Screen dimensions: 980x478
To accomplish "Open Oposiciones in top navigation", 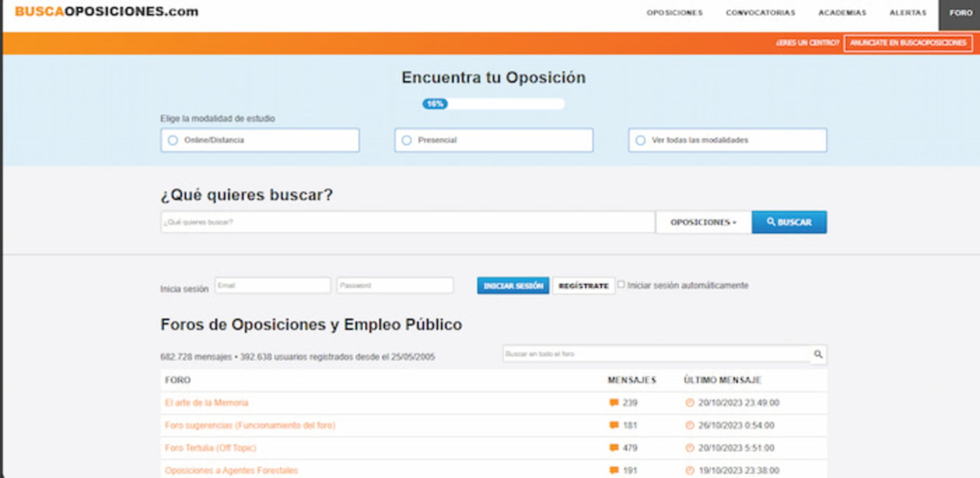I will [x=675, y=13].
